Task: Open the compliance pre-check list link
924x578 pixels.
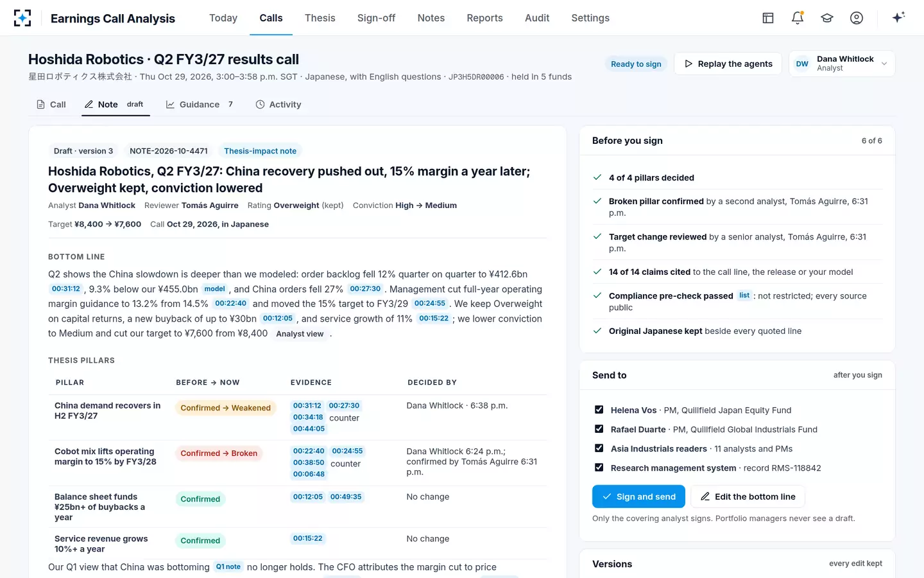Action: 744,295
